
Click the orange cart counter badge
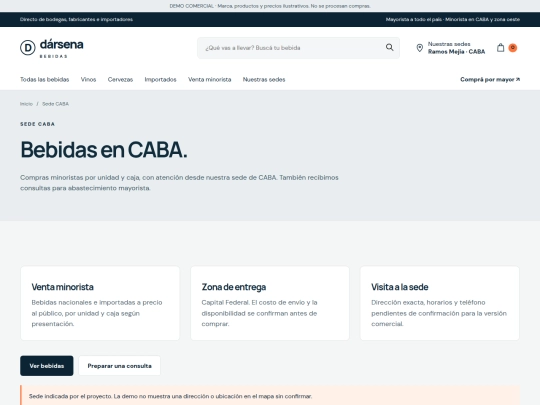(513, 48)
